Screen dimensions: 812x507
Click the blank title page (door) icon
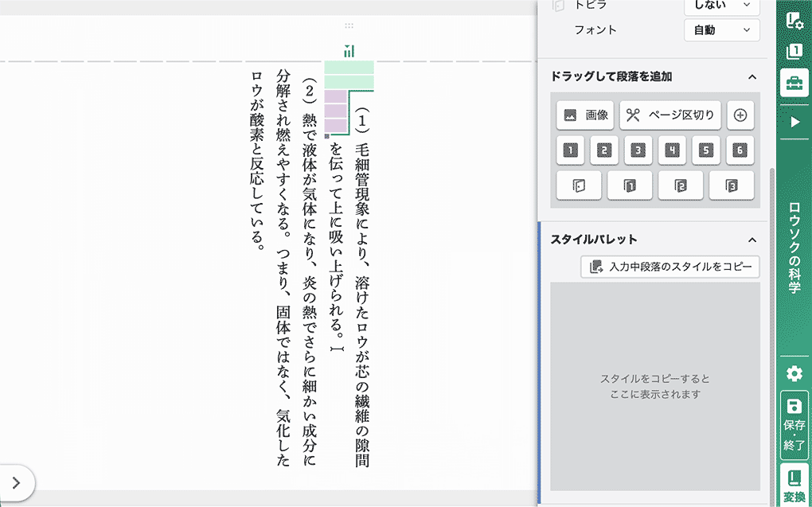[x=579, y=185]
